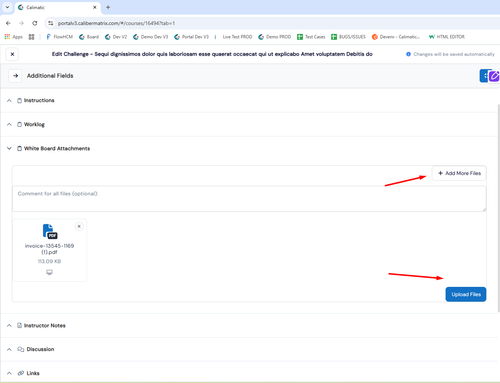
Task: Open the Portal Dev V3 bookmark
Action: 191,37
